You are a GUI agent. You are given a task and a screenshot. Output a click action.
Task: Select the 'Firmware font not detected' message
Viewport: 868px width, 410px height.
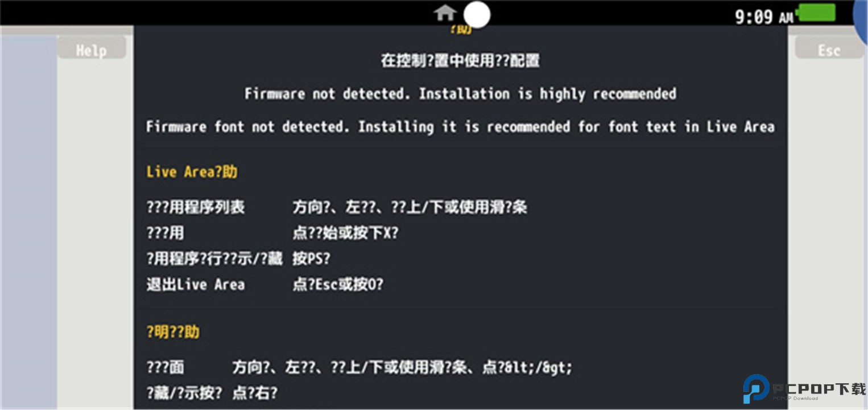tap(460, 126)
